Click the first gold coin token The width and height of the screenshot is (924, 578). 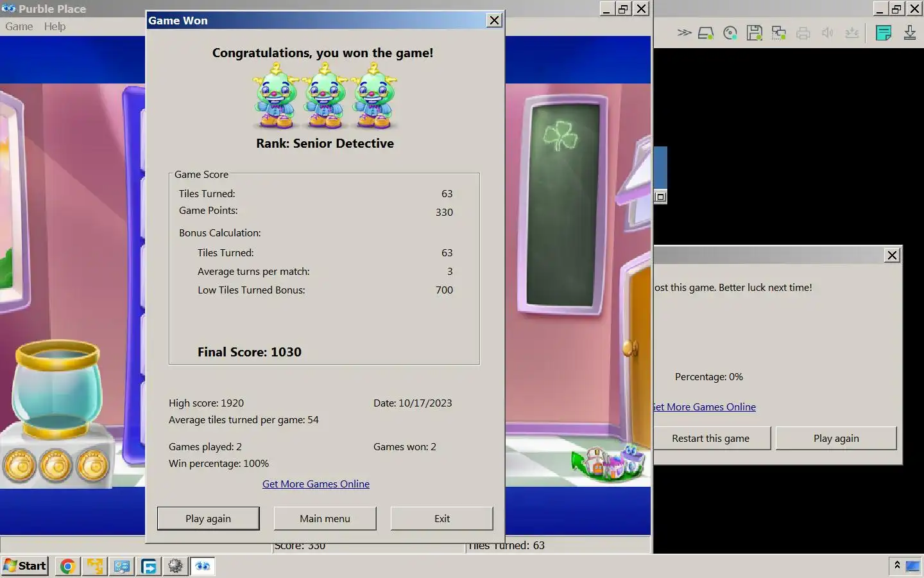coord(21,466)
